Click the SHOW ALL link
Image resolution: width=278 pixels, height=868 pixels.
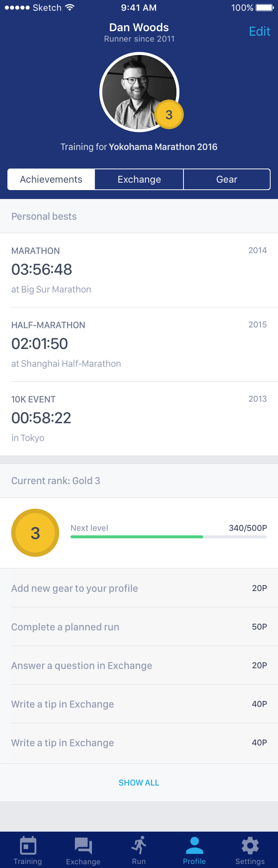tap(139, 783)
